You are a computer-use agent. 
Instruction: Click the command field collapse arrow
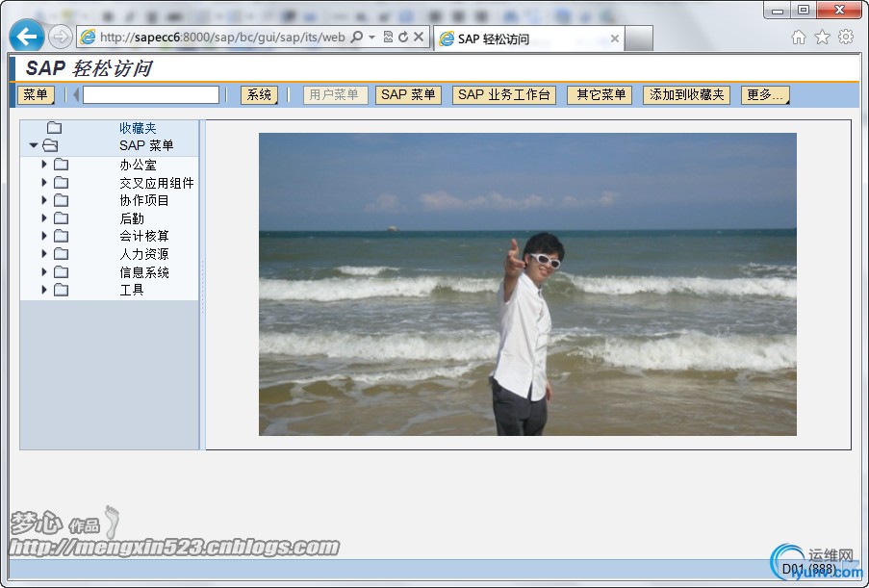(x=76, y=94)
